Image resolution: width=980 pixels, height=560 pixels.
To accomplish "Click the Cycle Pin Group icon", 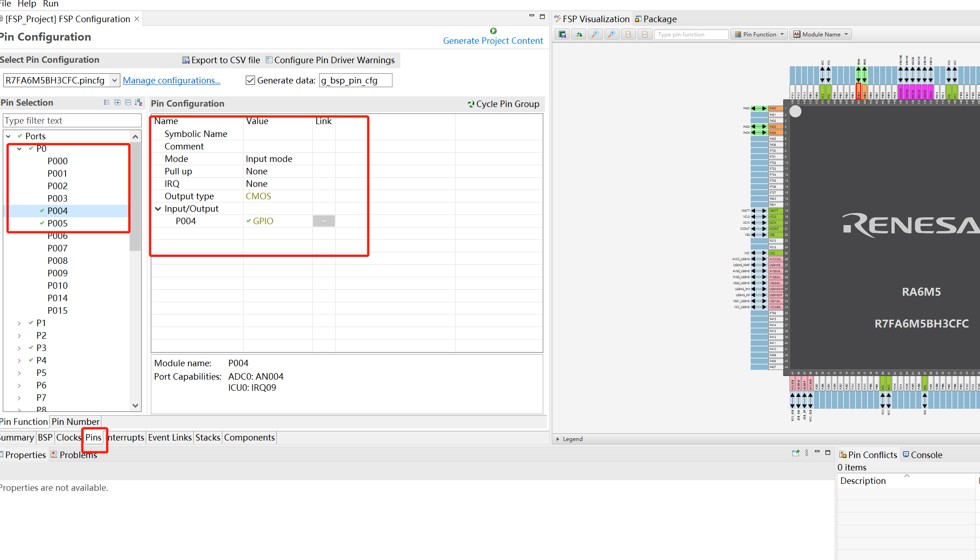I will click(471, 104).
